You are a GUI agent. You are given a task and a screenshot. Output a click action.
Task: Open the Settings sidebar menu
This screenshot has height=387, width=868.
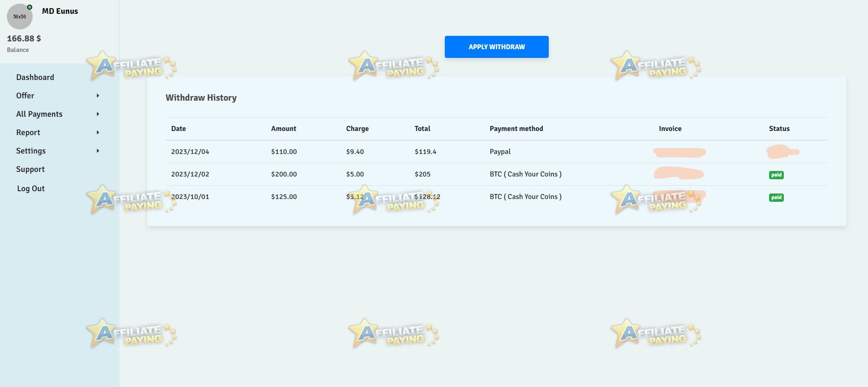point(31,151)
